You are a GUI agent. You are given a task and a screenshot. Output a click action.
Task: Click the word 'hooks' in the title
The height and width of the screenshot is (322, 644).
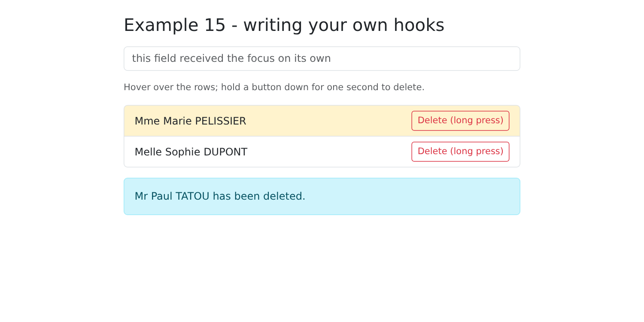tap(419, 25)
